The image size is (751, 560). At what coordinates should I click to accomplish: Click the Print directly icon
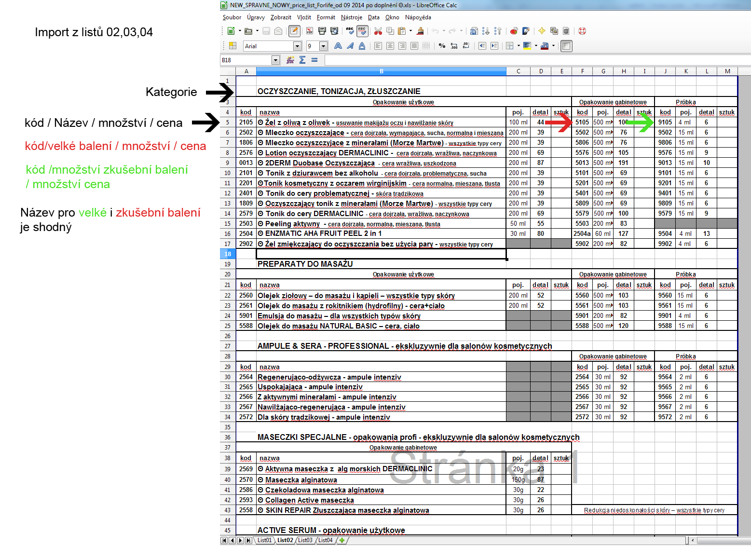[x=322, y=31]
